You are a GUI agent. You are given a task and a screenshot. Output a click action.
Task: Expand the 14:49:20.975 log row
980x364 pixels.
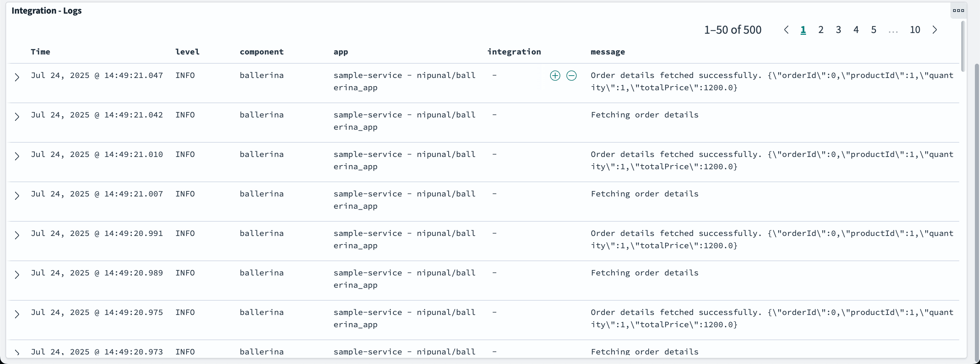tap(17, 315)
